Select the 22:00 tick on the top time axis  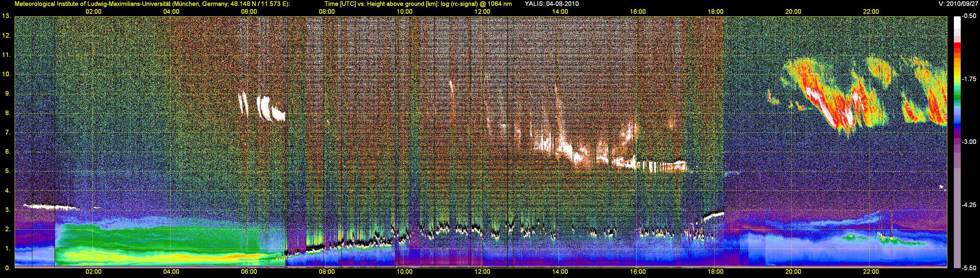871,12
